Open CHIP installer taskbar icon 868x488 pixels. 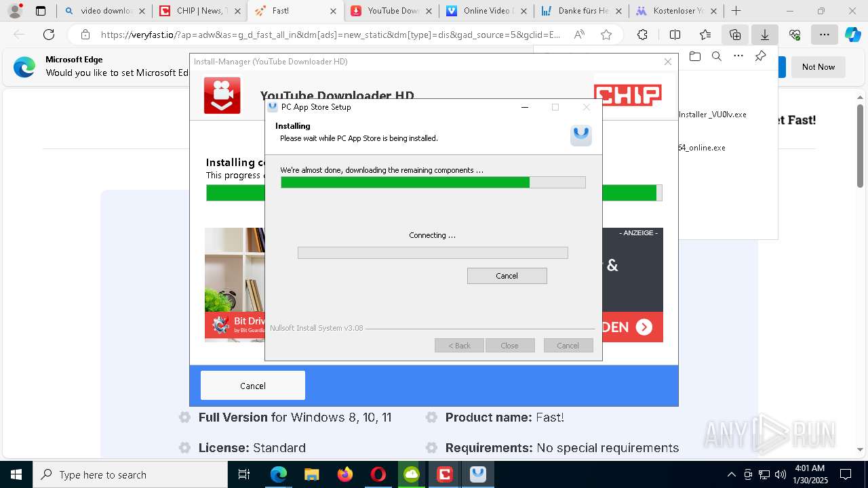pos(444,474)
